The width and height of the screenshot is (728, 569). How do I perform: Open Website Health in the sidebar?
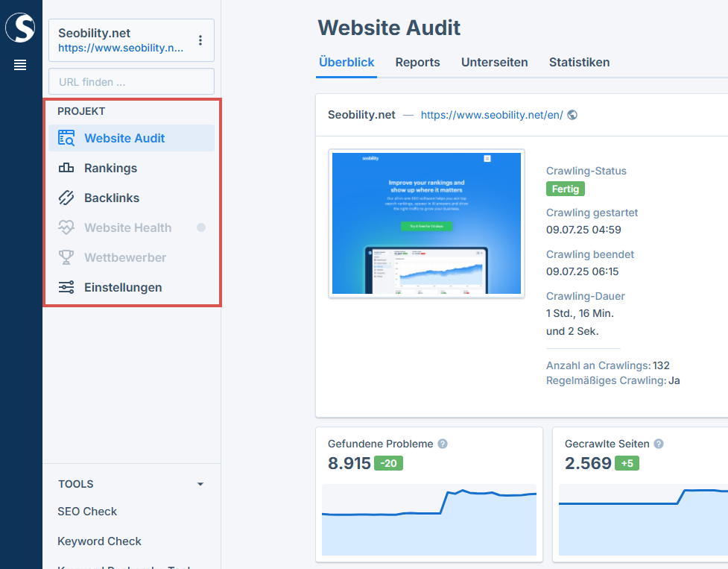pyautogui.click(x=131, y=227)
